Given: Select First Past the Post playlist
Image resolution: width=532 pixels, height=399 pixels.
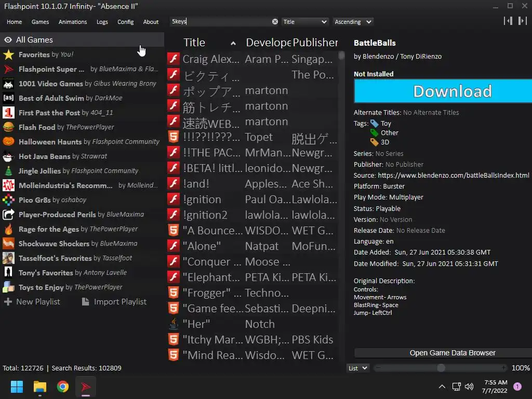Looking at the screenshot, I should 82,113.
